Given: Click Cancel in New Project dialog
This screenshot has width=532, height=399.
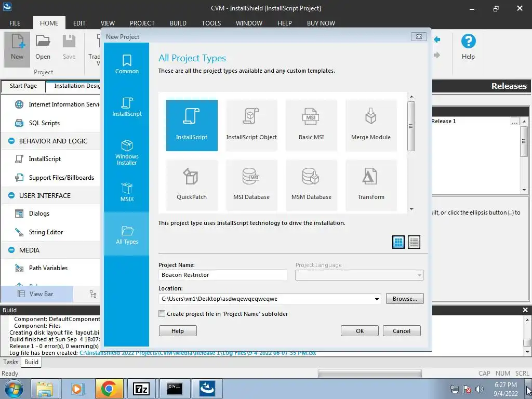Looking at the screenshot, I should pyautogui.click(x=402, y=331).
